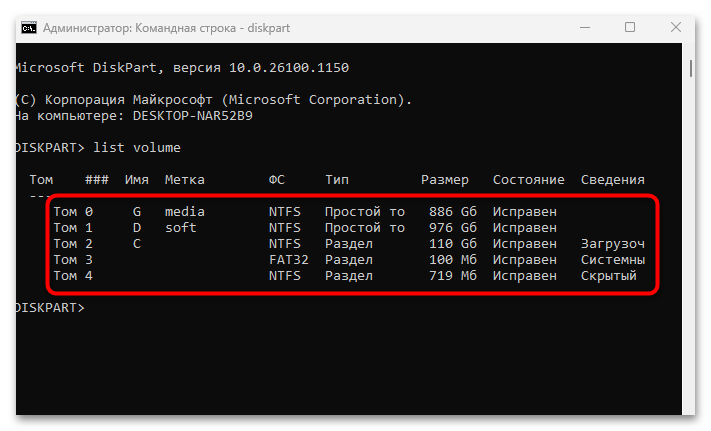Click the final DISKPART> prompt line

(50, 308)
